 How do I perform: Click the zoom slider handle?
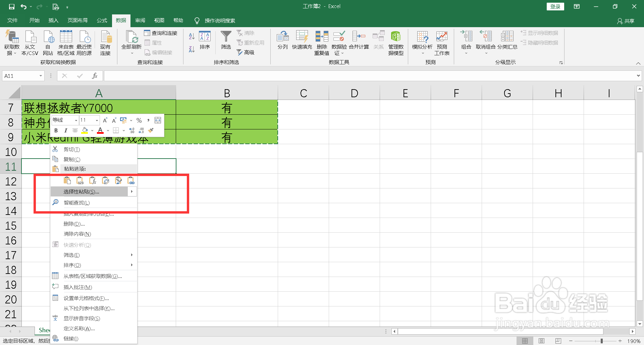tap(602, 341)
